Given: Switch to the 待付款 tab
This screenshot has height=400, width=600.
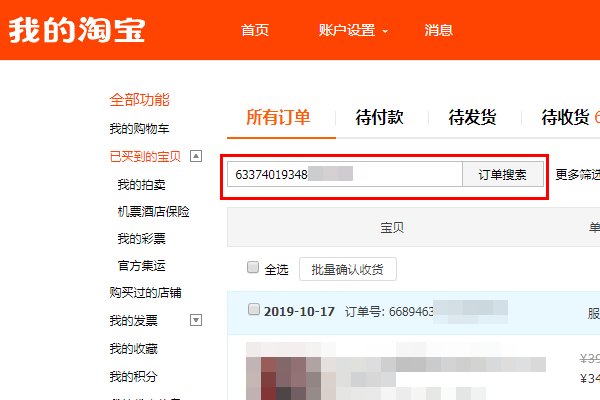Looking at the screenshot, I should (x=379, y=117).
